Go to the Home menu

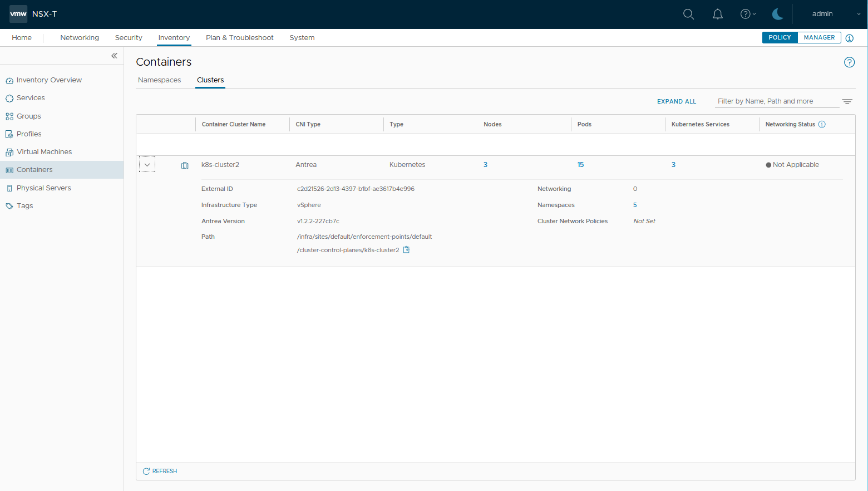22,38
